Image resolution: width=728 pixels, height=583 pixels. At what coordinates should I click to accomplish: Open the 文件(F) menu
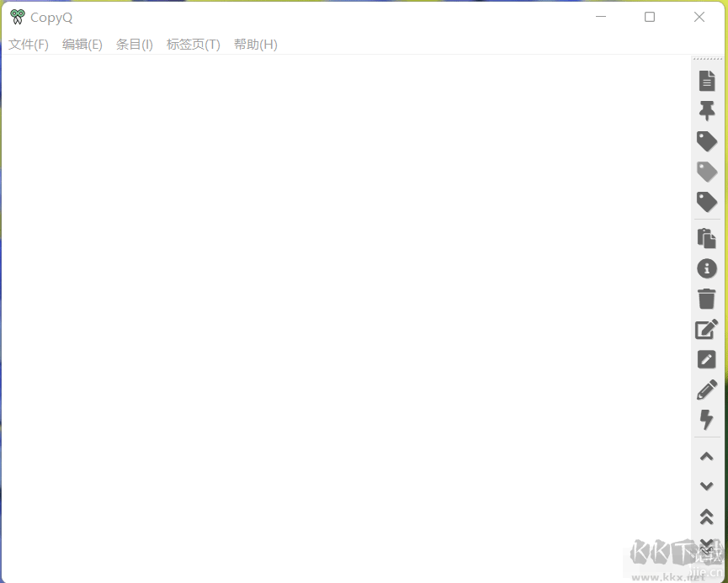[x=28, y=45]
